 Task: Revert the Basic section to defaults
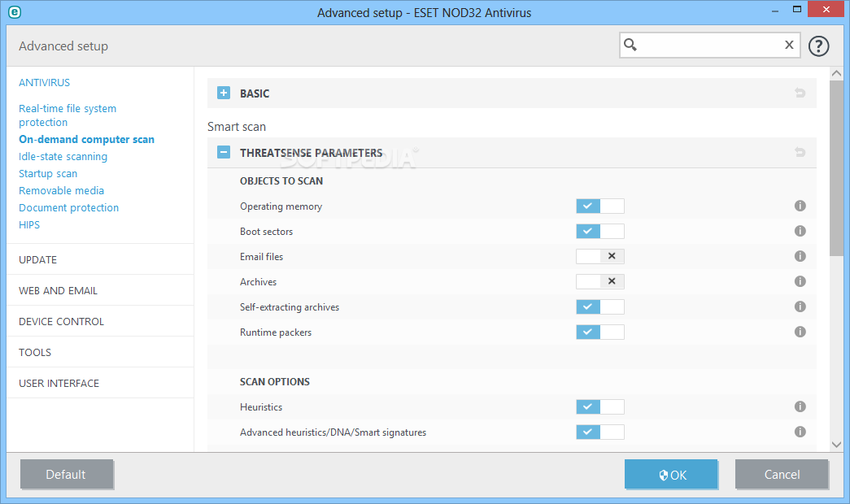pos(800,93)
